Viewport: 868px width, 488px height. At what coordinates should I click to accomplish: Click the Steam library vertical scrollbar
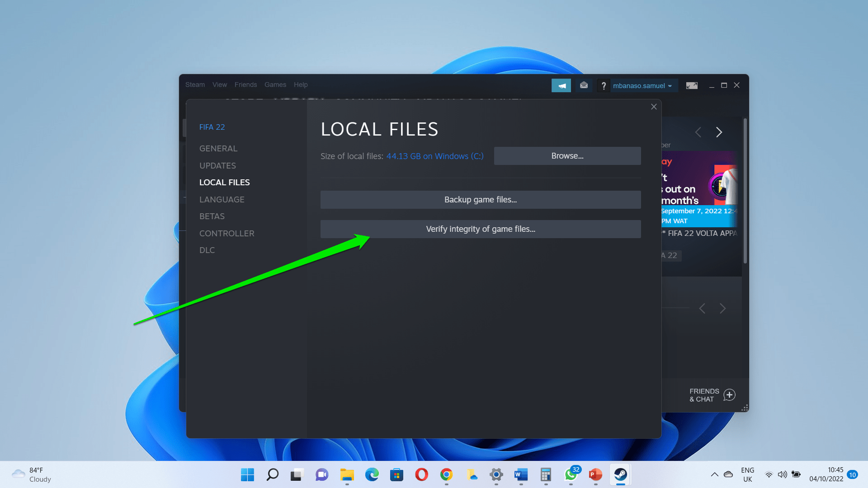(x=745, y=190)
